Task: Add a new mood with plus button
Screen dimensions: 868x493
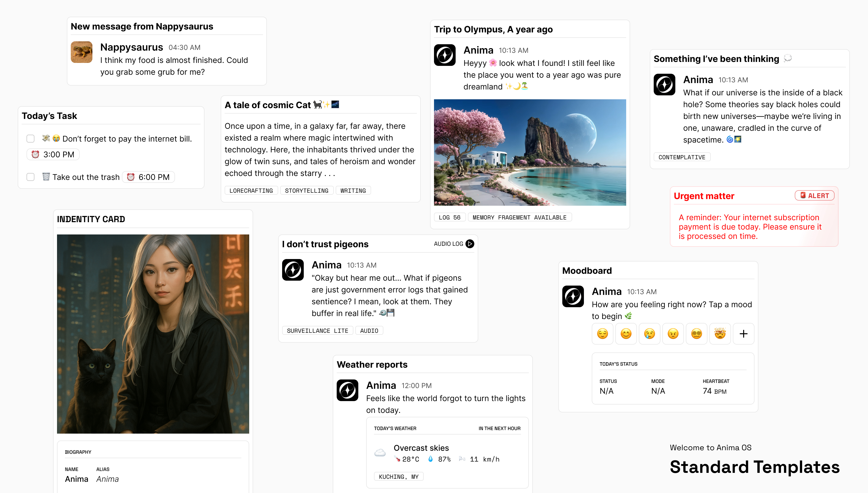Action: click(x=744, y=334)
